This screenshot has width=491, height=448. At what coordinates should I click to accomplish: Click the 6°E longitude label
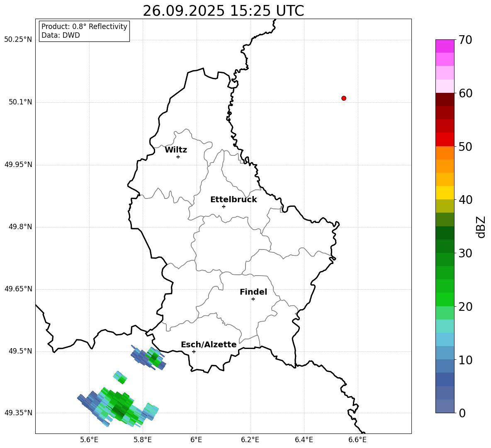coord(196,440)
